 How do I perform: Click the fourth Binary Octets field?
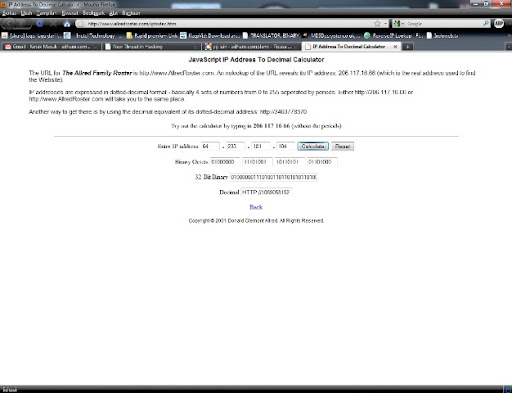(322, 162)
